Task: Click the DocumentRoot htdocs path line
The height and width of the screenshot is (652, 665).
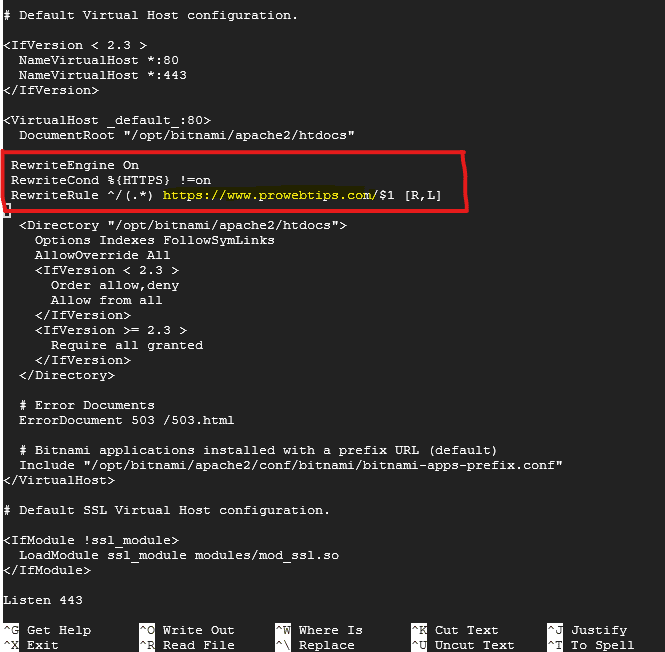Action: click(187, 135)
